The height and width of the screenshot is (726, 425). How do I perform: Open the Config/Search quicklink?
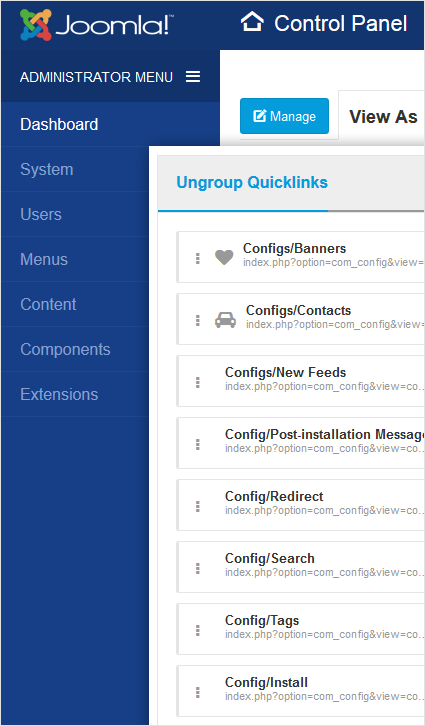(300, 567)
